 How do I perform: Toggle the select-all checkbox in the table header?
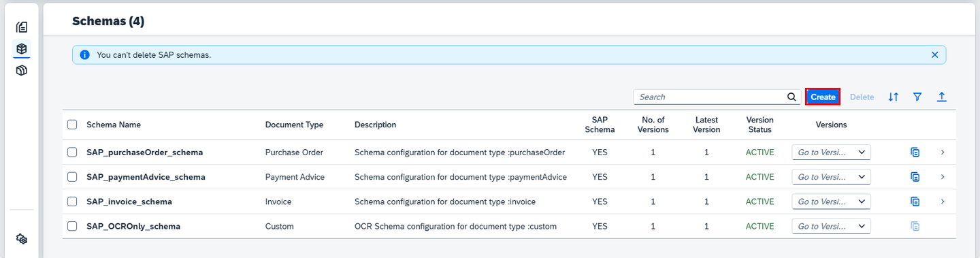tap(72, 125)
